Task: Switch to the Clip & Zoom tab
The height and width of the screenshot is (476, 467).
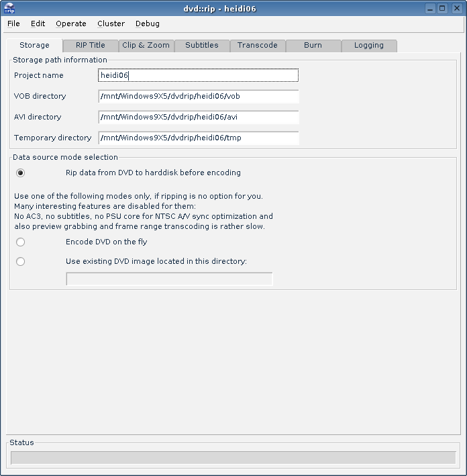Action: pyautogui.click(x=146, y=45)
